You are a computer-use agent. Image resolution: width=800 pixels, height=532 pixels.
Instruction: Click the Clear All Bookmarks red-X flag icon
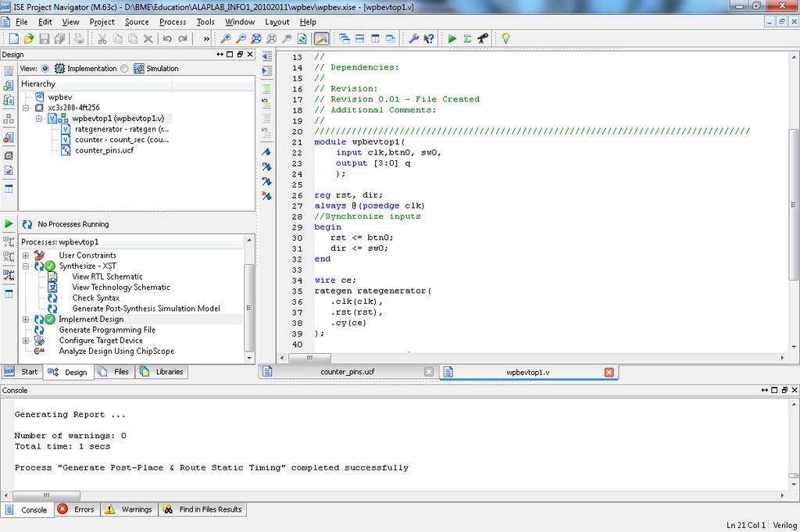pyautogui.click(x=266, y=196)
